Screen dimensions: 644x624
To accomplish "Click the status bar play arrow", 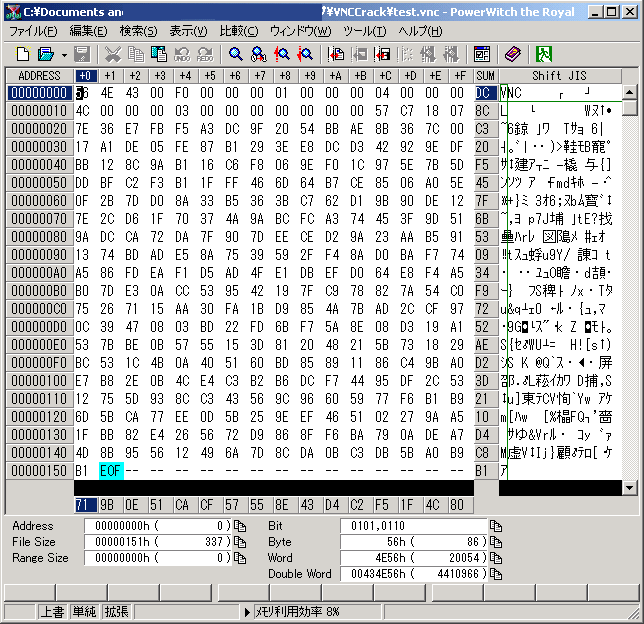I will [x=247, y=612].
